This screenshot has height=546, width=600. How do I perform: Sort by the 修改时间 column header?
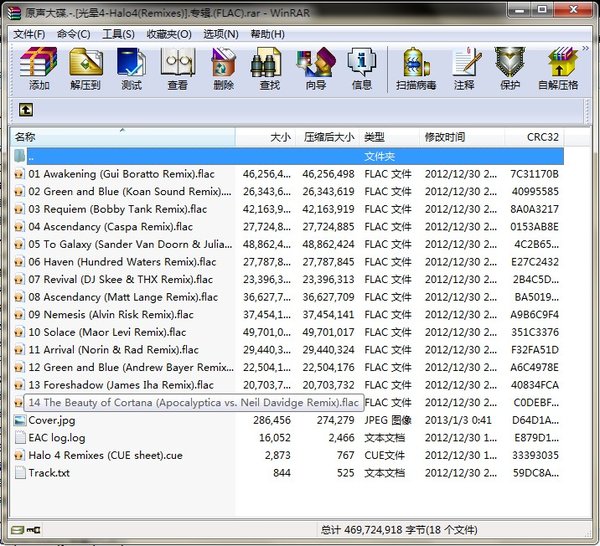pyautogui.click(x=462, y=137)
